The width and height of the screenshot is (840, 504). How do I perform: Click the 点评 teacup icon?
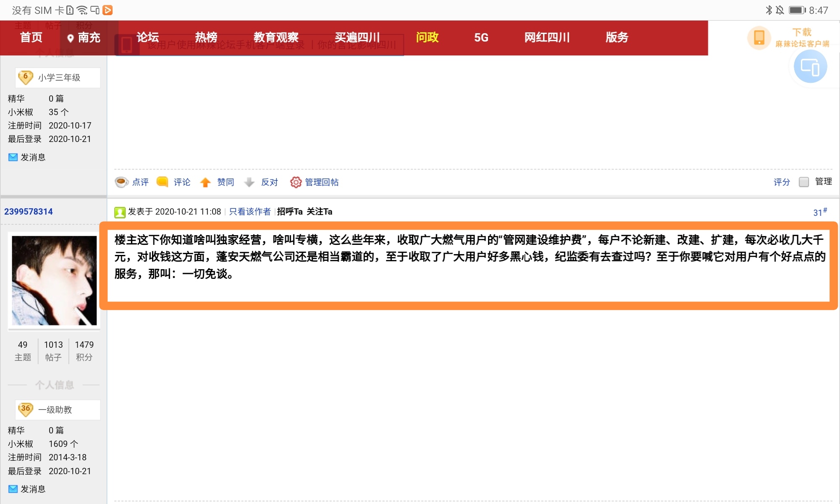121,182
